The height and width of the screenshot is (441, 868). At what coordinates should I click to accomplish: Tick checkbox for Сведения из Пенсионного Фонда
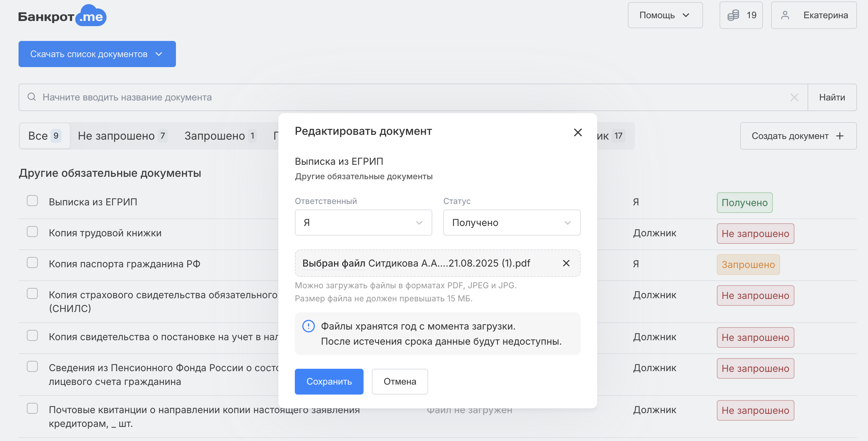coord(32,366)
